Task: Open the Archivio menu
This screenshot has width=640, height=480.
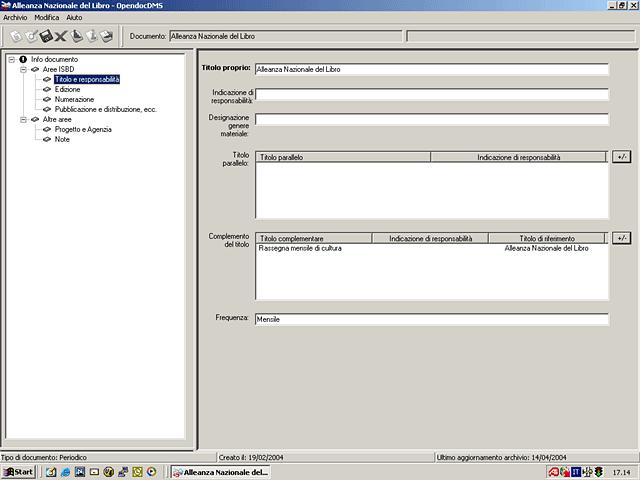Action: [x=15, y=18]
